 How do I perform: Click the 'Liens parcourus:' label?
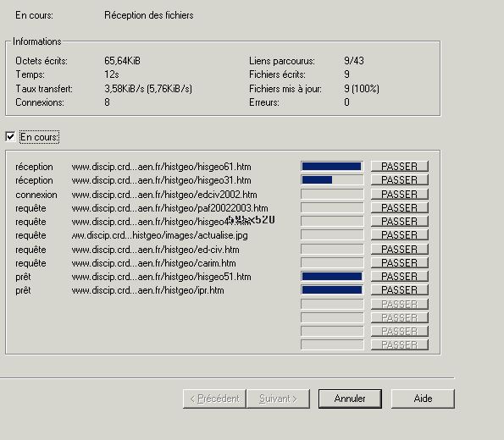(x=282, y=61)
